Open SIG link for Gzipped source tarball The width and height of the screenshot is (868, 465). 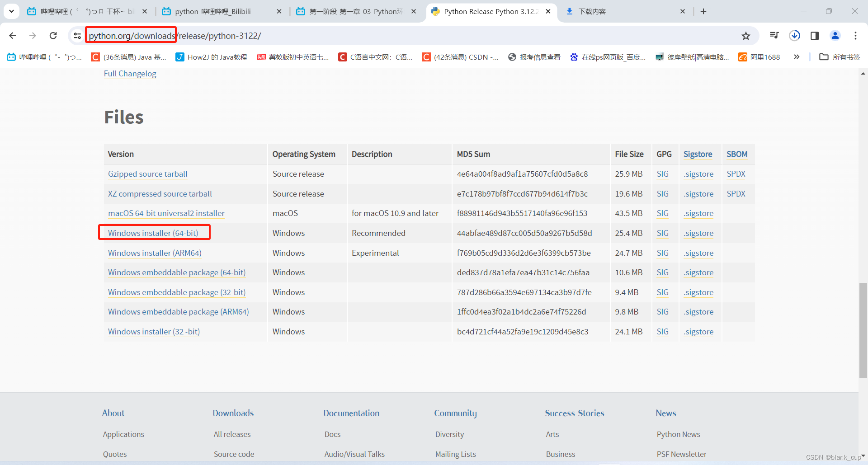662,174
